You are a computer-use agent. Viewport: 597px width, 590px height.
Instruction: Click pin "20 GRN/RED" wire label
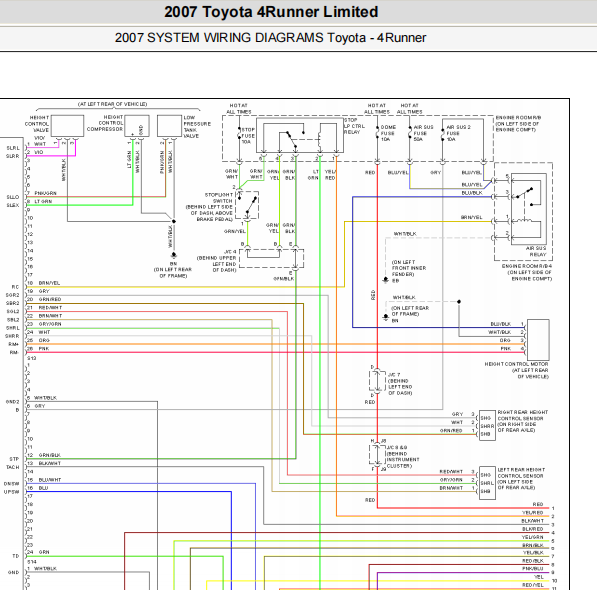click(44, 300)
